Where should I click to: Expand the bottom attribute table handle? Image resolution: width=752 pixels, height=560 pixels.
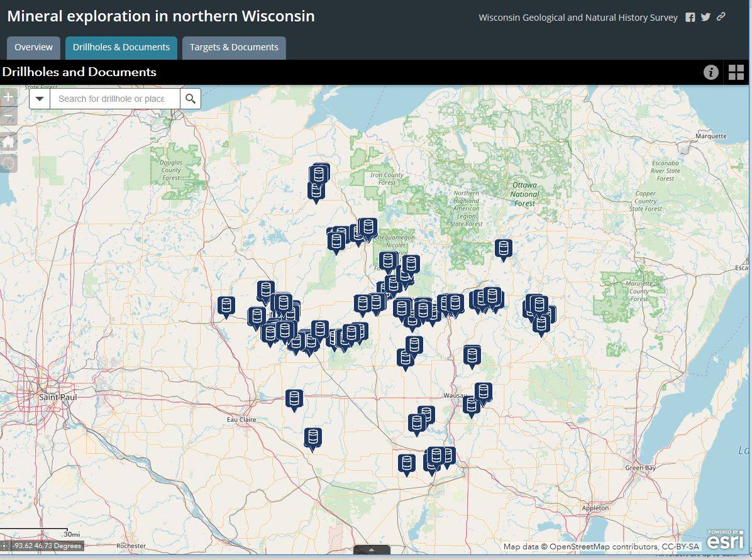[x=372, y=550]
